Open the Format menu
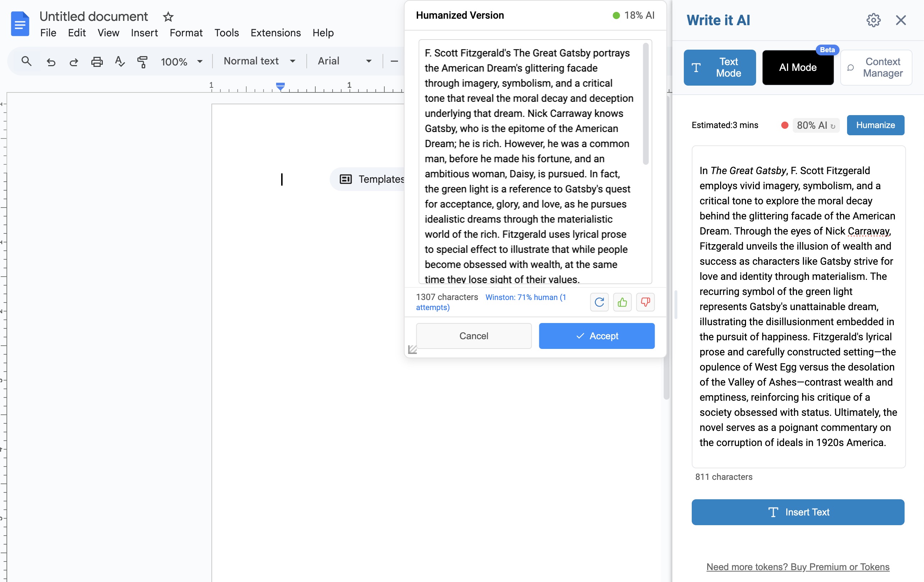924x582 pixels. (186, 33)
